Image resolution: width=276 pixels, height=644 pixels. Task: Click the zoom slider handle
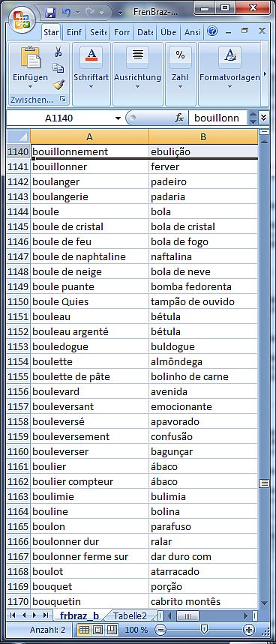click(x=204, y=629)
